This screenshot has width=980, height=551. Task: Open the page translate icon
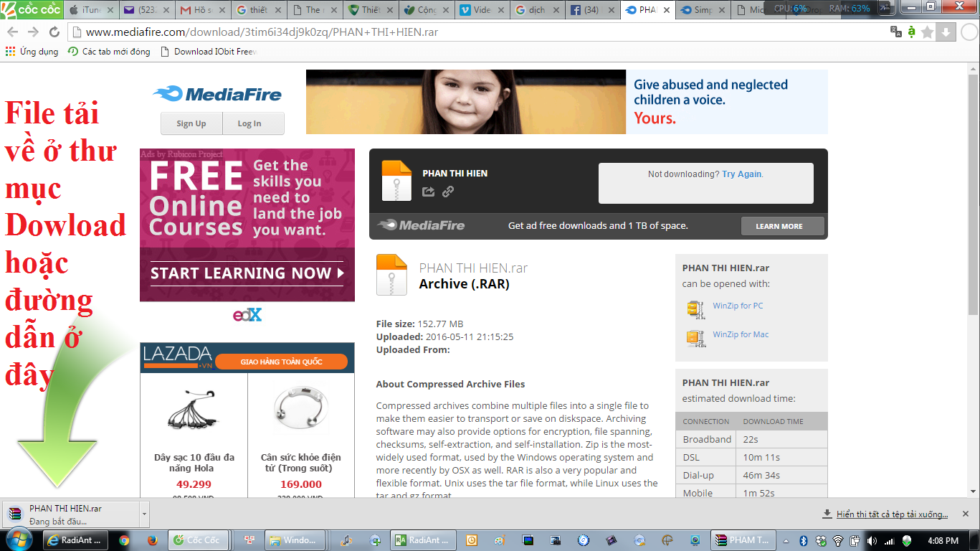pyautogui.click(x=895, y=32)
